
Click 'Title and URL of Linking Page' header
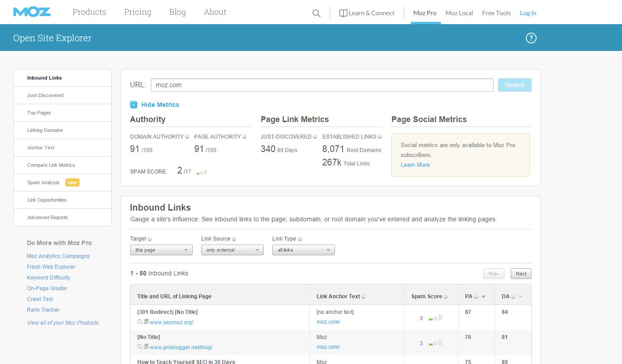coord(174,296)
